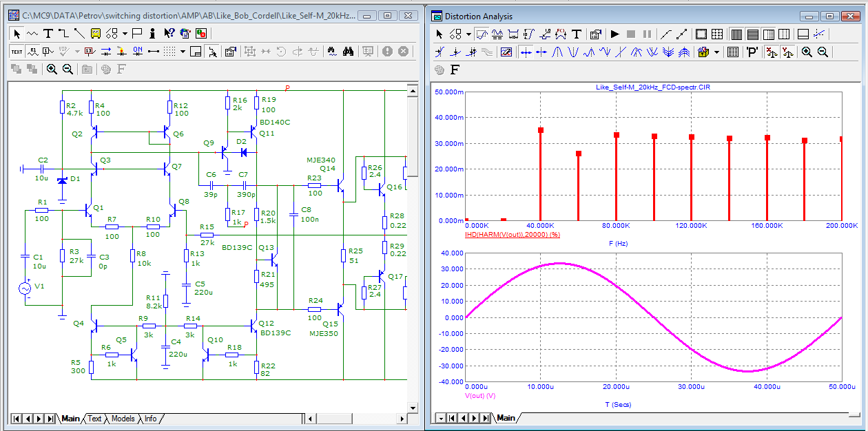Screen dimensions: 868x431
Task: Toggle grid text TEXT button
Action: pos(17,52)
